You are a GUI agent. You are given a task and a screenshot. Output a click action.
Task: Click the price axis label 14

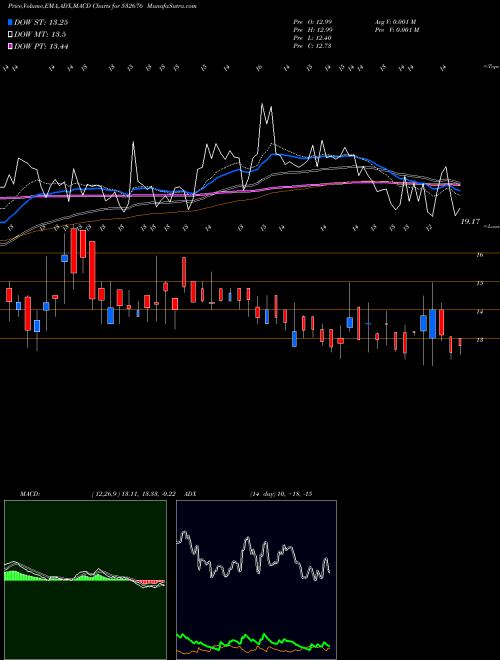tap(479, 312)
